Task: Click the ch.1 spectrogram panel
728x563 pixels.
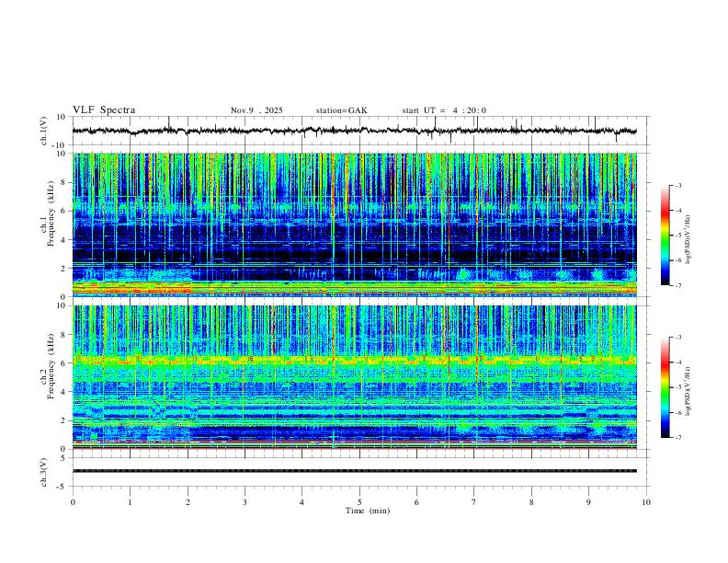Action: (354, 224)
